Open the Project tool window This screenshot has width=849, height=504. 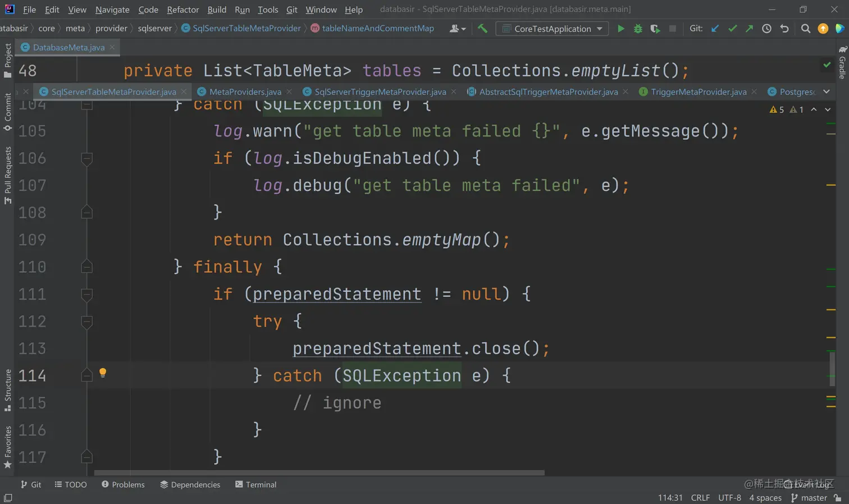7,61
